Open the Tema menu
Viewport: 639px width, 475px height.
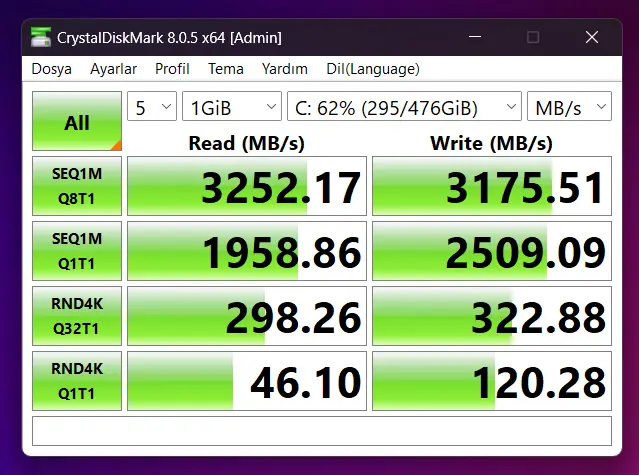(226, 69)
